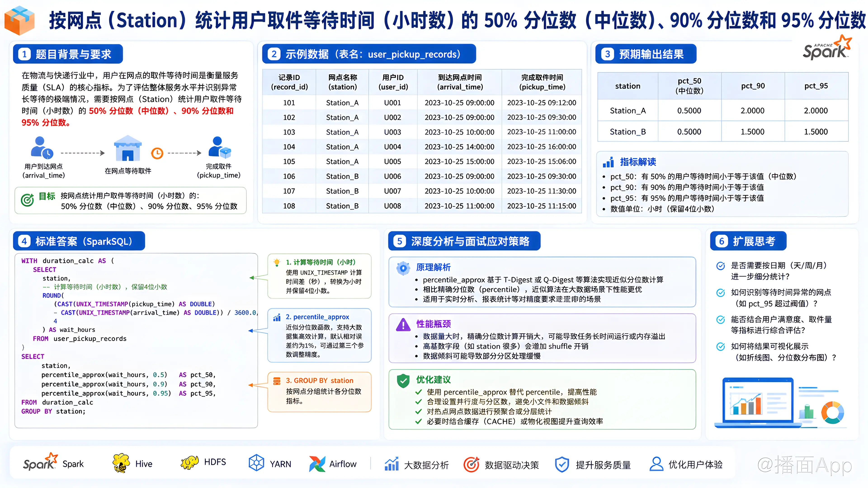Click the green shield icon beside 优化建议
The width and height of the screenshot is (868, 488).
coord(403,381)
